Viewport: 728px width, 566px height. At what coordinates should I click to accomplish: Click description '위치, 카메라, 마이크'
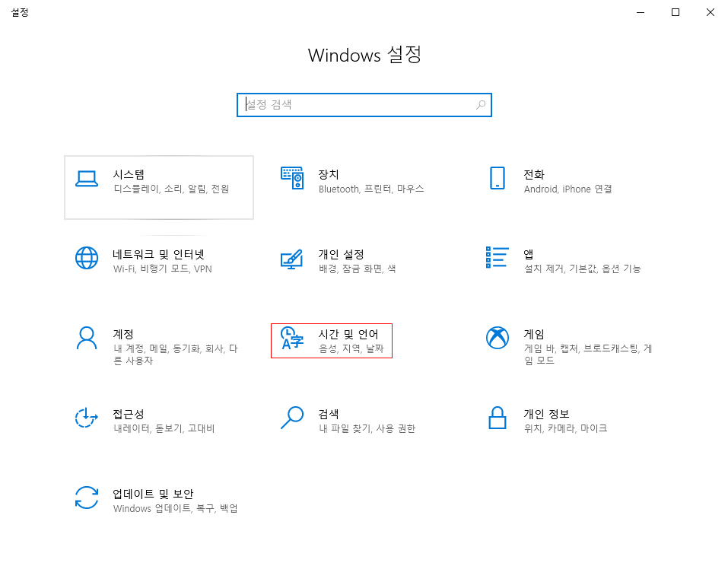(565, 428)
